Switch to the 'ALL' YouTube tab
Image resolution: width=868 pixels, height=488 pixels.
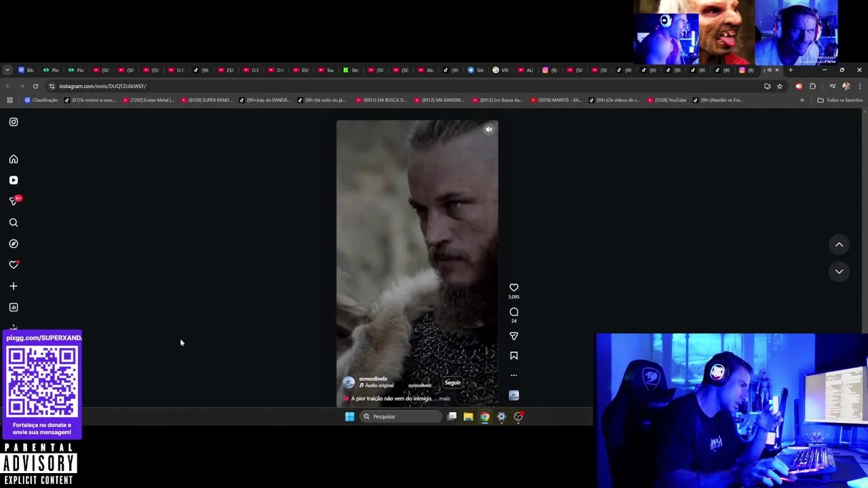pyautogui.click(x=526, y=70)
